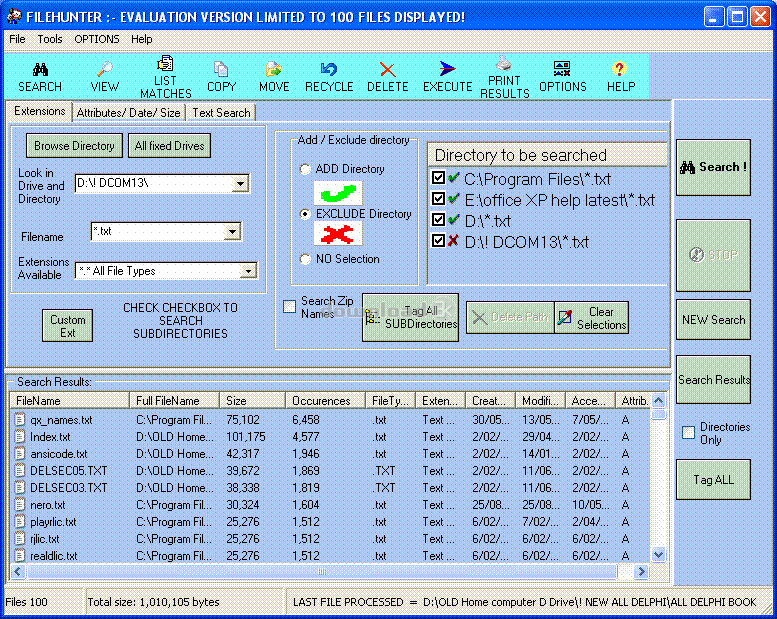Click the Search Results side button
The width and height of the screenshot is (777, 619).
tap(714, 380)
